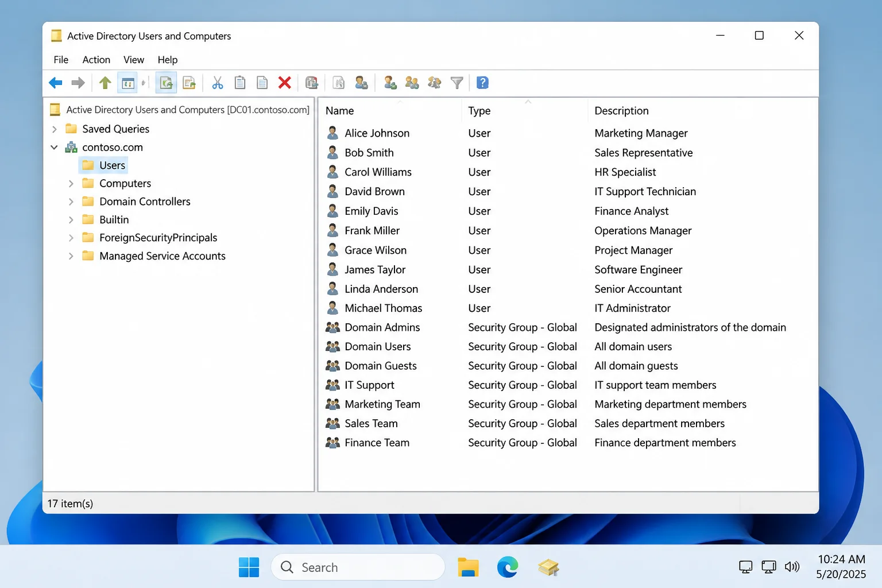Viewport: 882px width, 588px height.
Task: Open Microsoft Edge from the taskbar
Action: pos(508,567)
